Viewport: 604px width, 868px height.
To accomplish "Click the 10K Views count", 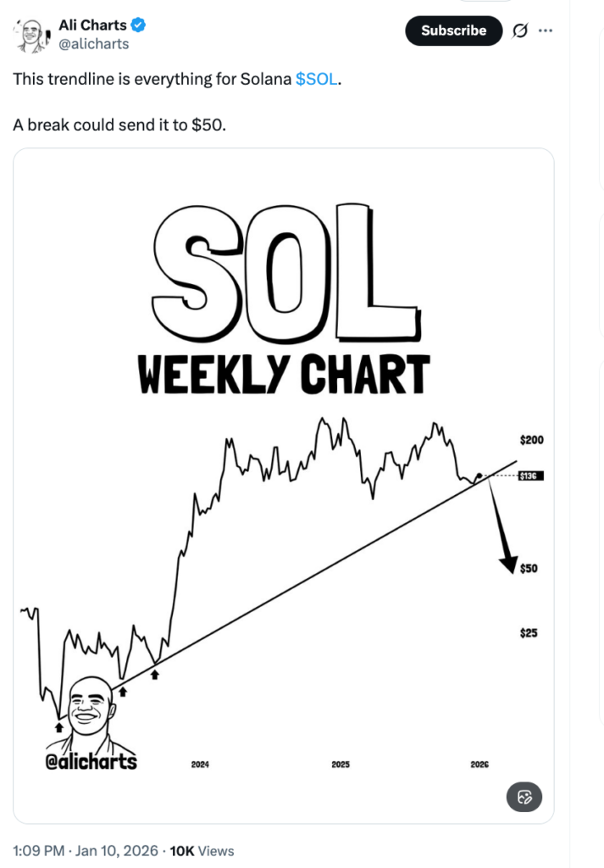I will (202, 850).
